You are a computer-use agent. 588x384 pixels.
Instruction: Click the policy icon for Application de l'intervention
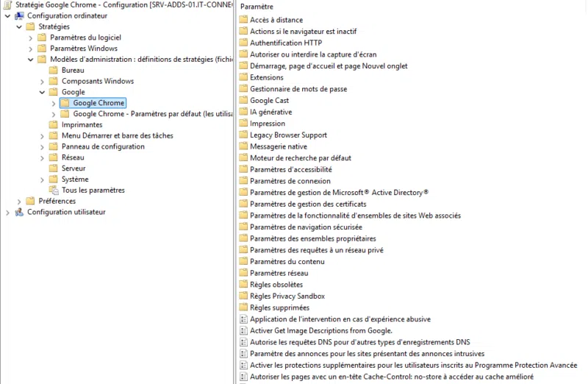(244, 319)
